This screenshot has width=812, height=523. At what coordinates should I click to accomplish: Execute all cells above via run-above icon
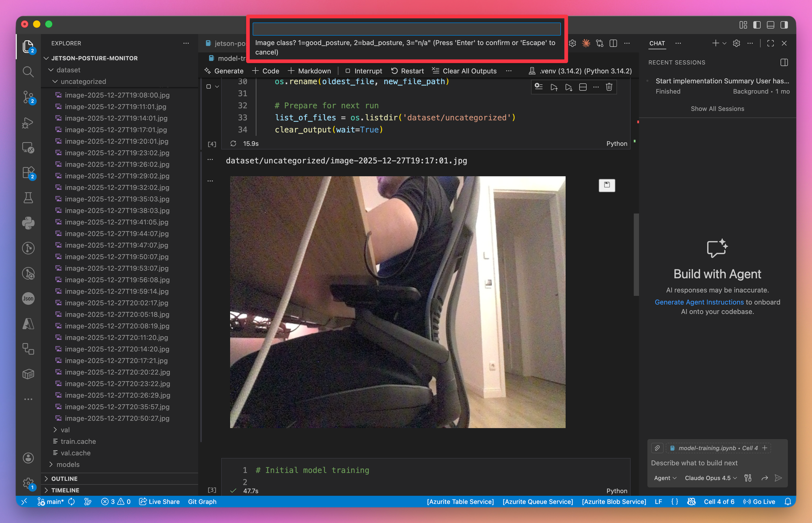554,87
